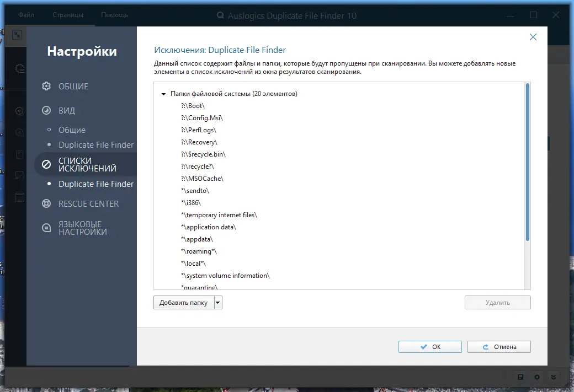Select the *\temporary internet files\ entry

tap(219, 214)
